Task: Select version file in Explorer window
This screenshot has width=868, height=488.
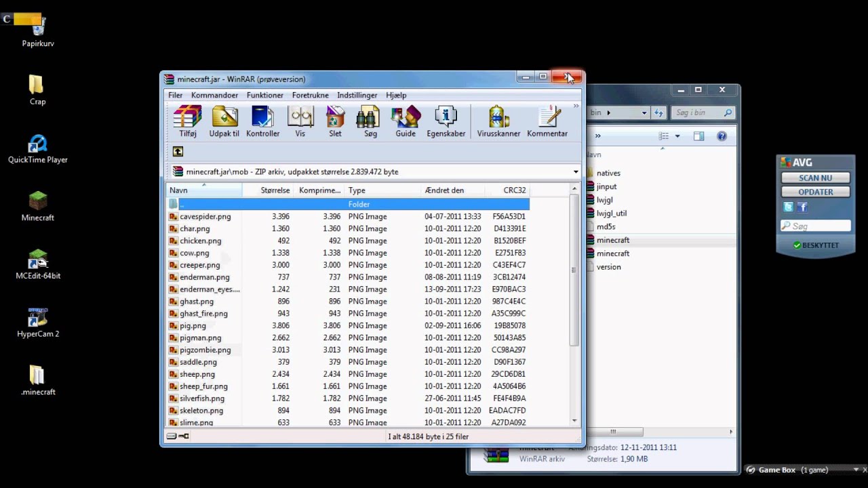Action: coord(608,267)
